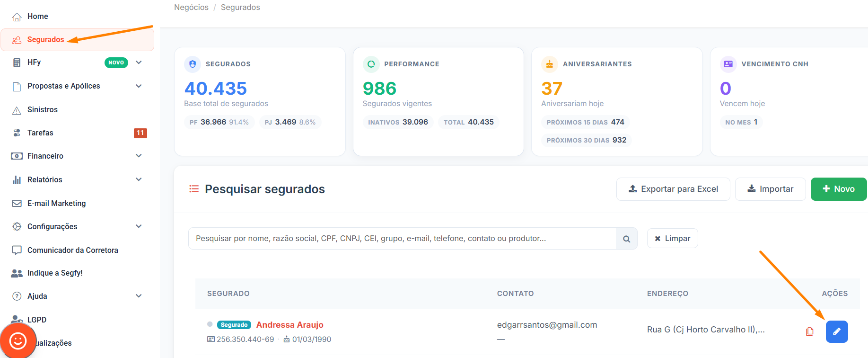Click the red copy document icon

(x=810, y=331)
